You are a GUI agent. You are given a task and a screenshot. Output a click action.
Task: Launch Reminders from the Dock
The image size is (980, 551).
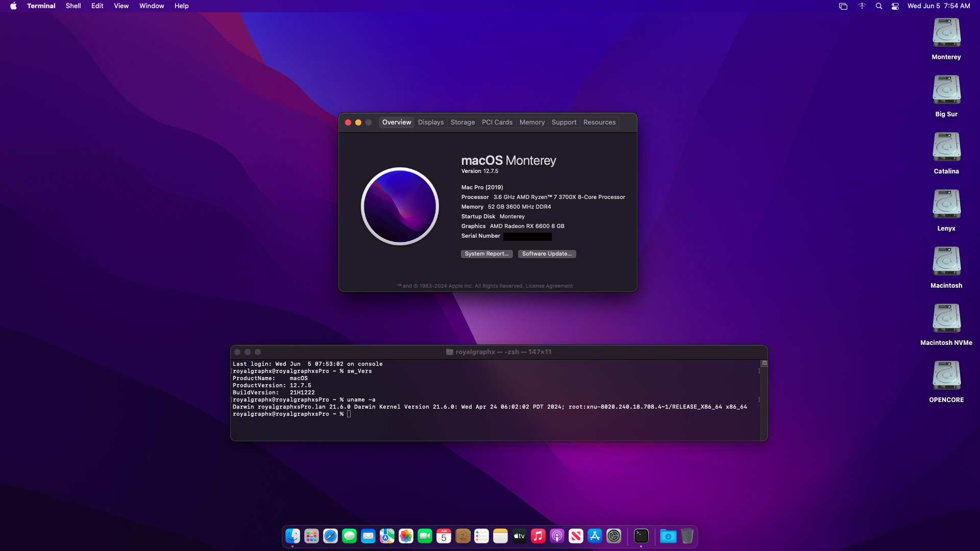(x=481, y=536)
